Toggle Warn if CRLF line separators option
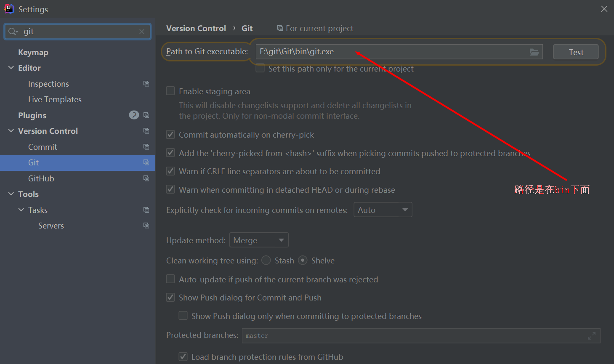The image size is (614, 364). (x=170, y=171)
